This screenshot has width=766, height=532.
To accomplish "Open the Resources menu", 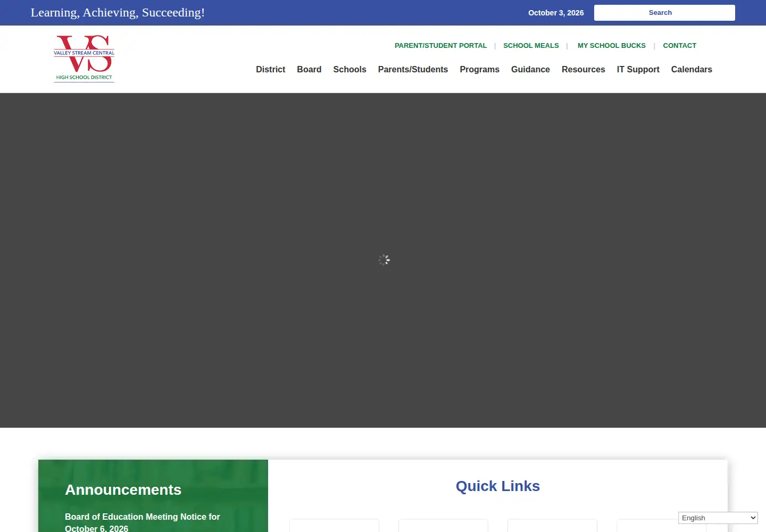I will pos(583,69).
